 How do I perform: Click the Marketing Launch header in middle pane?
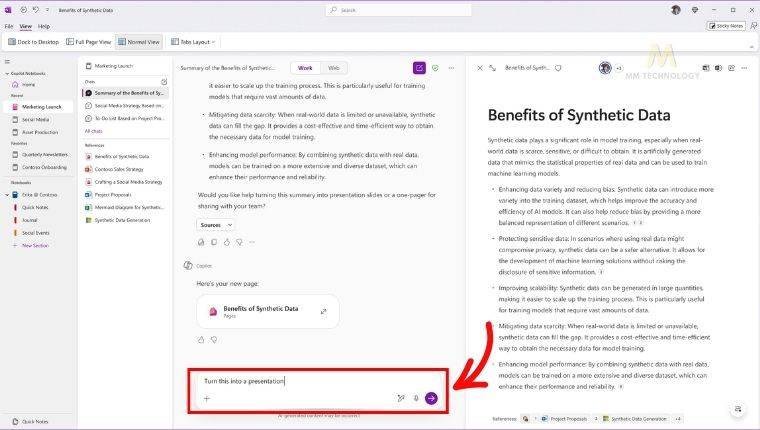(x=110, y=66)
